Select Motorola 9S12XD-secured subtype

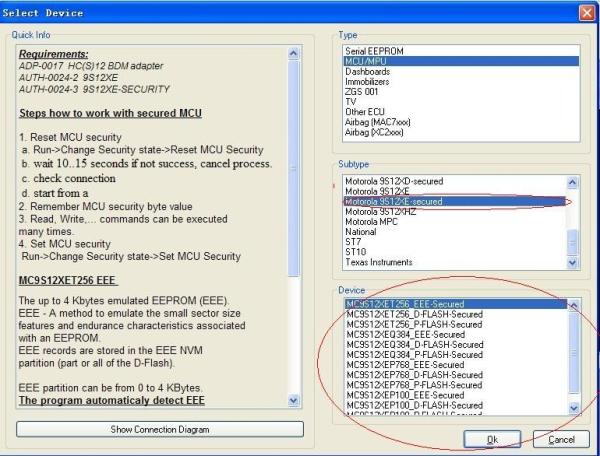455,181
